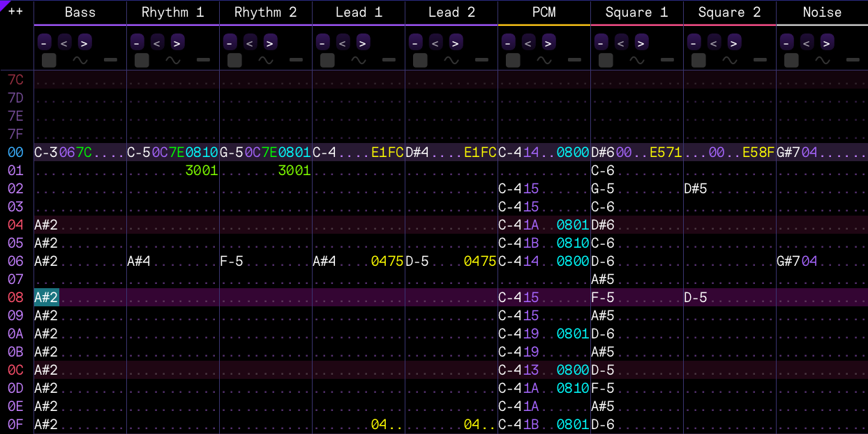Click row number 0C in the pattern
This screenshot has height=434, width=868.
click(x=15, y=370)
